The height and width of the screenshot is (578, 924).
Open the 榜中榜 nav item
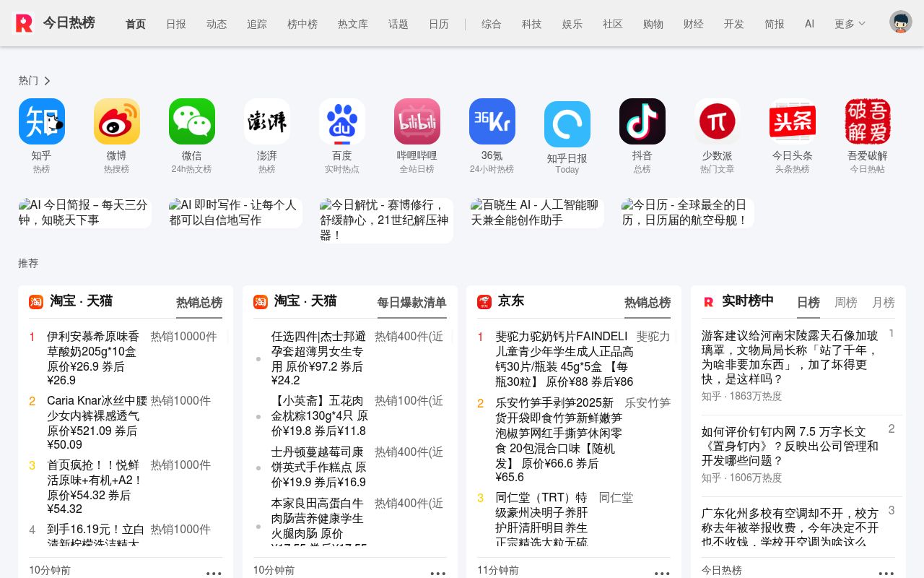302,24
